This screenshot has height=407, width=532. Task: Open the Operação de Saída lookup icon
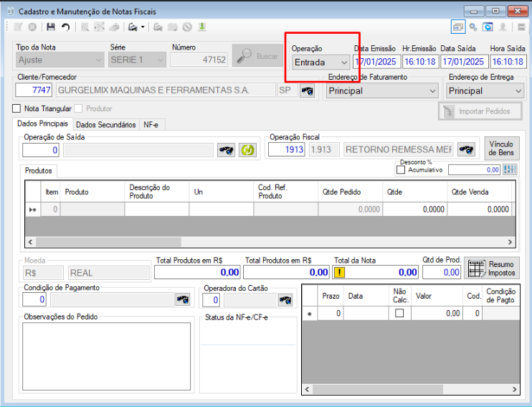(x=226, y=150)
